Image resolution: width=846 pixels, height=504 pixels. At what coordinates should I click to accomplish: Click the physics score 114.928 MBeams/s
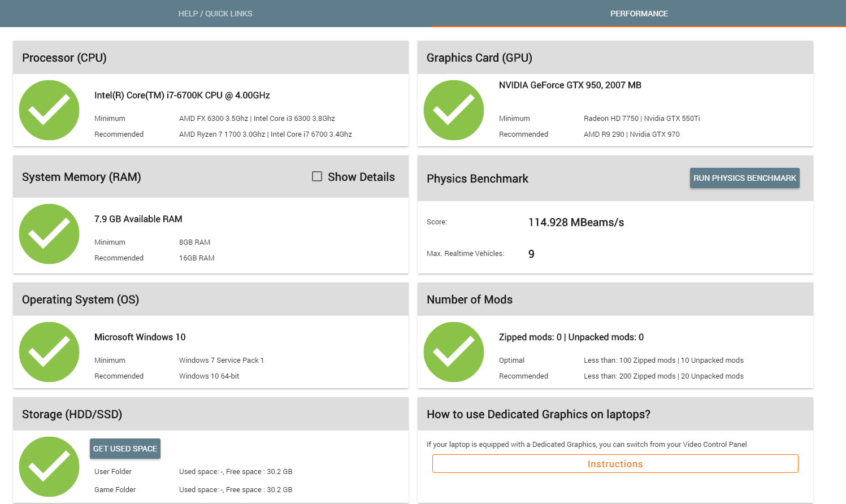(576, 223)
